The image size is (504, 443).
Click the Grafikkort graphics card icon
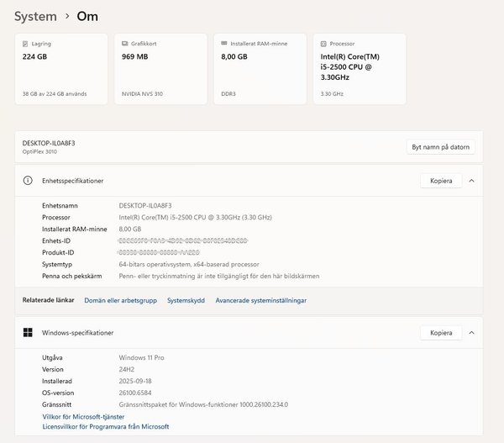124,43
